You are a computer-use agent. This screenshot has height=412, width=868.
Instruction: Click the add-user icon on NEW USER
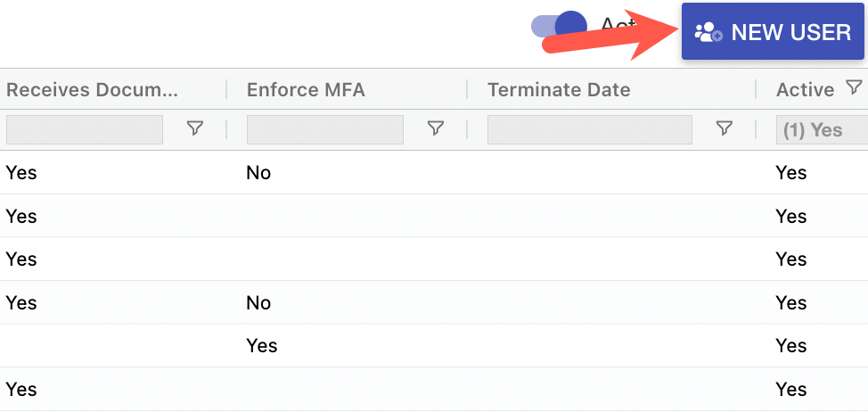pyautogui.click(x=708, y=33)
